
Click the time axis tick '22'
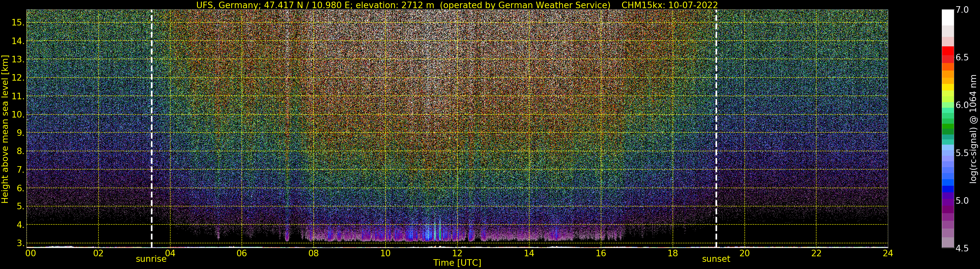point(816,253)
